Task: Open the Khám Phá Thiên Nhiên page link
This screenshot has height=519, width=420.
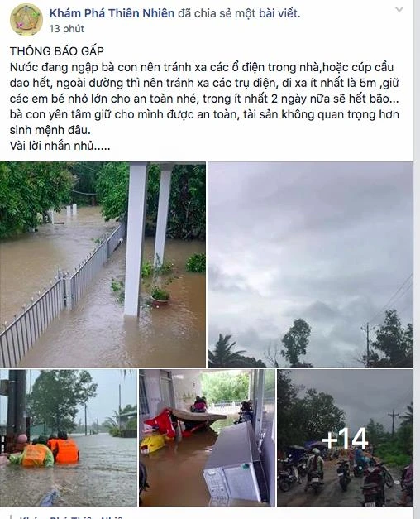Action: click(112, 13)
